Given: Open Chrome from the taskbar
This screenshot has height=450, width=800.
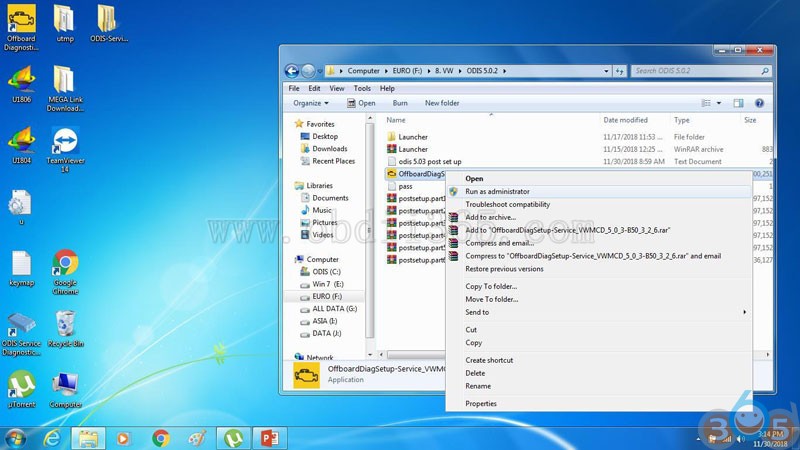Looking at the screenshot, I should click(161, 438).
